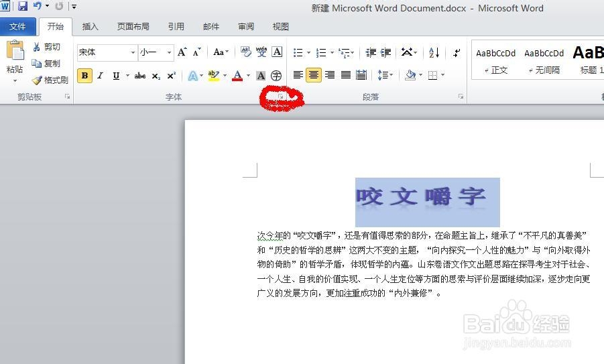This screenshot has width=604, height=364.
Task: Click the 咬文嚼字 heading text
Action: pyautogui.click(x=420, y=197)
